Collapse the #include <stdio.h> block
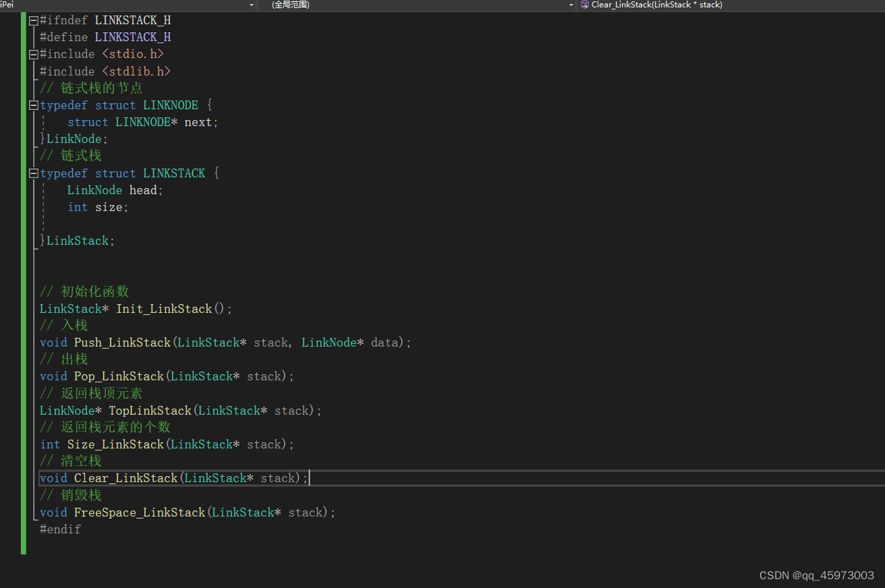The height and width of the screenshot is (588, 885). click(x=34, y=55)
